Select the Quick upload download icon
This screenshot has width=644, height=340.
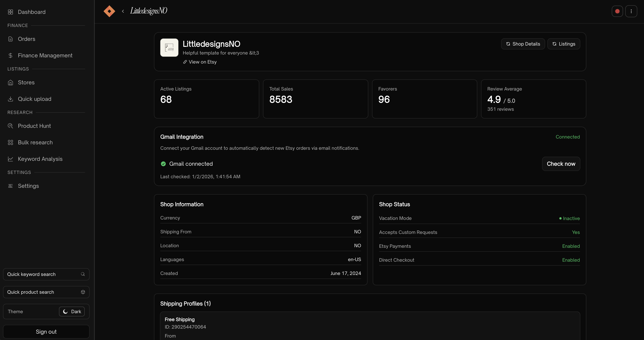click(10, 99)
